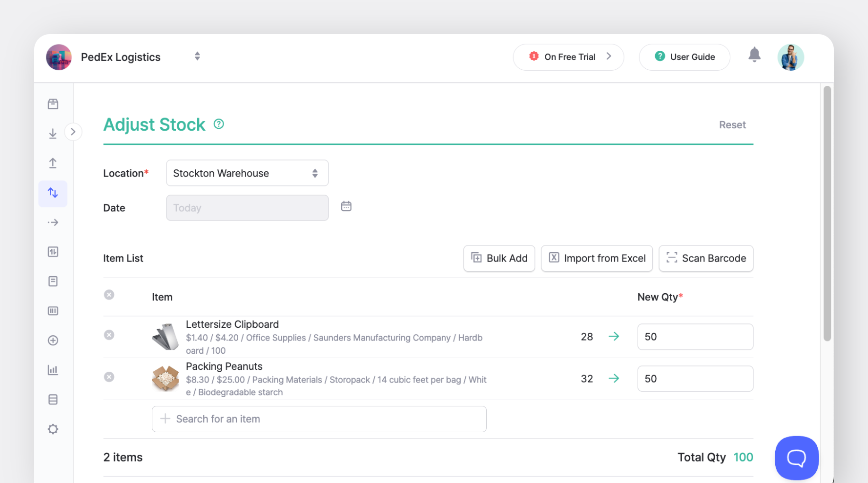This screenshot has width=868, height=483.
Task: Click the Import from Excel button
Action: (x=597, y=258)
